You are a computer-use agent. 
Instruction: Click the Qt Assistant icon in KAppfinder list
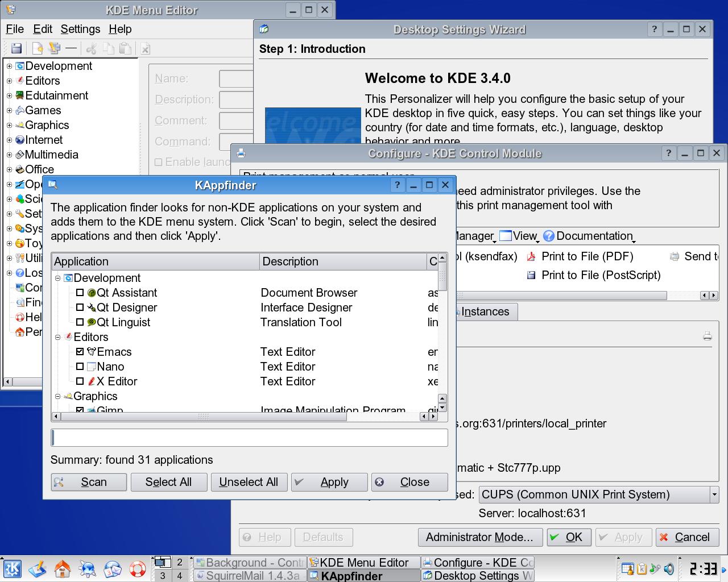(x=92, y=293)
